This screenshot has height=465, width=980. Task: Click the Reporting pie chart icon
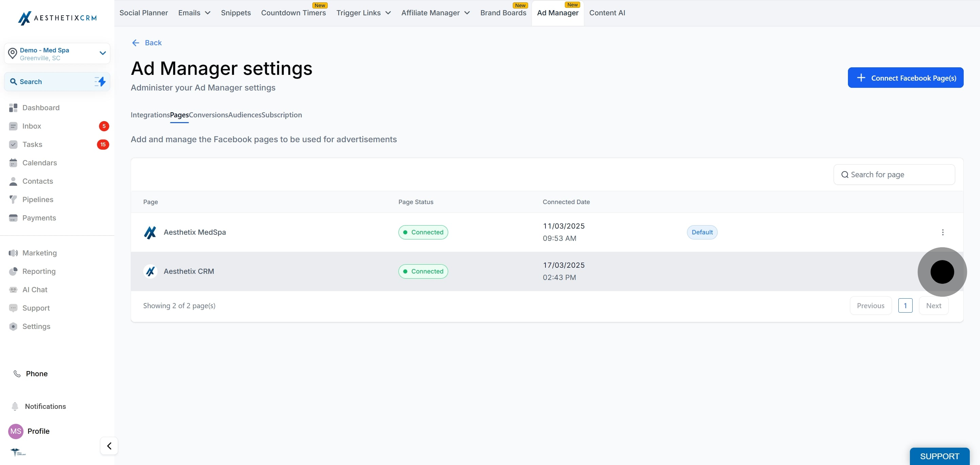tap(13, 271)
